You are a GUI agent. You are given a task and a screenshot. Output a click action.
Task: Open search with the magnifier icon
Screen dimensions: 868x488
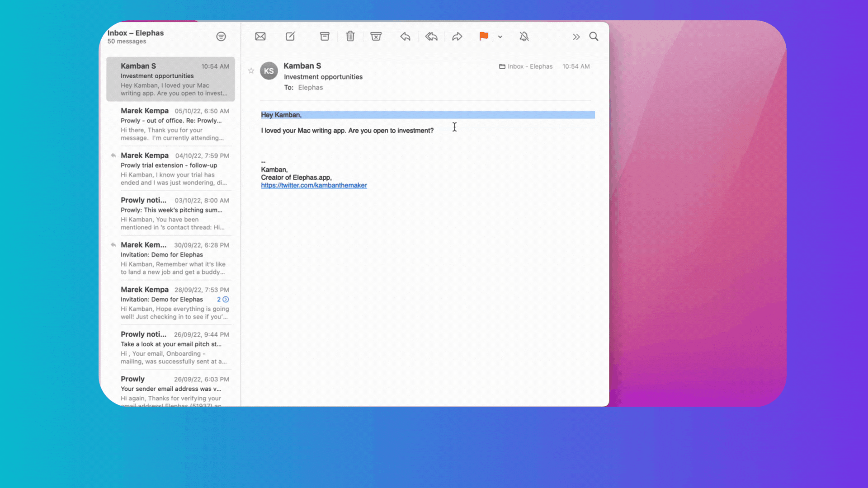594,37
